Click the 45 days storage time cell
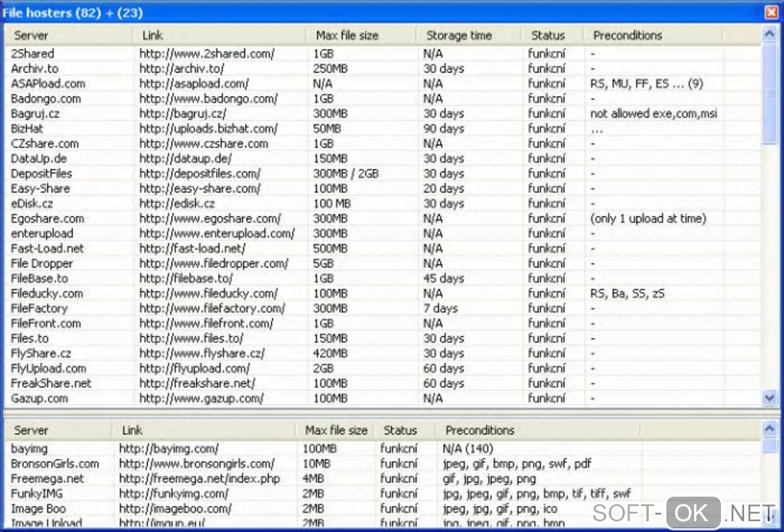This screenshot has height=532, width=784. [443, 278]
